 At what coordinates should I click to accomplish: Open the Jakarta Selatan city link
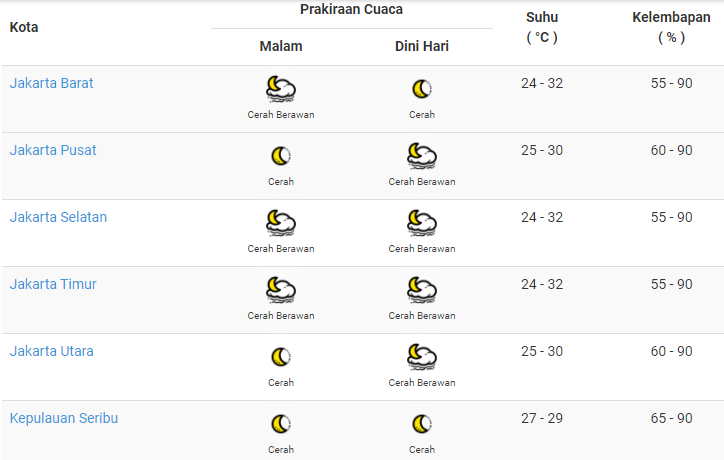pyautogui.click(x=58, y=217)
